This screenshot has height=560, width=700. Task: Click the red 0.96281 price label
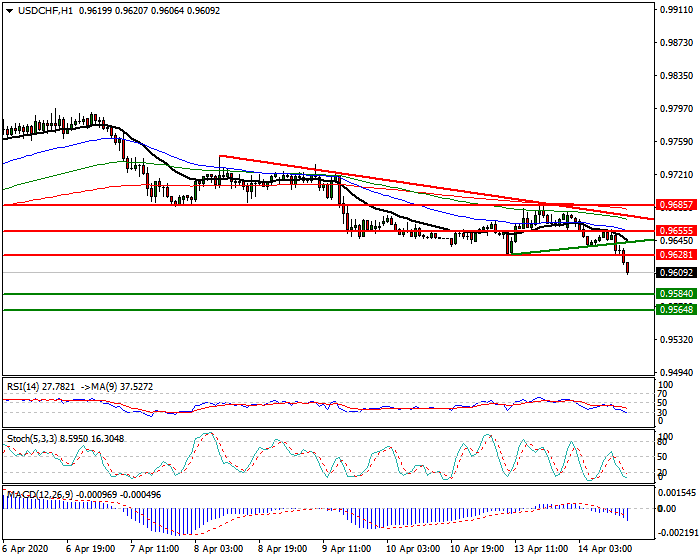[676, 255]
